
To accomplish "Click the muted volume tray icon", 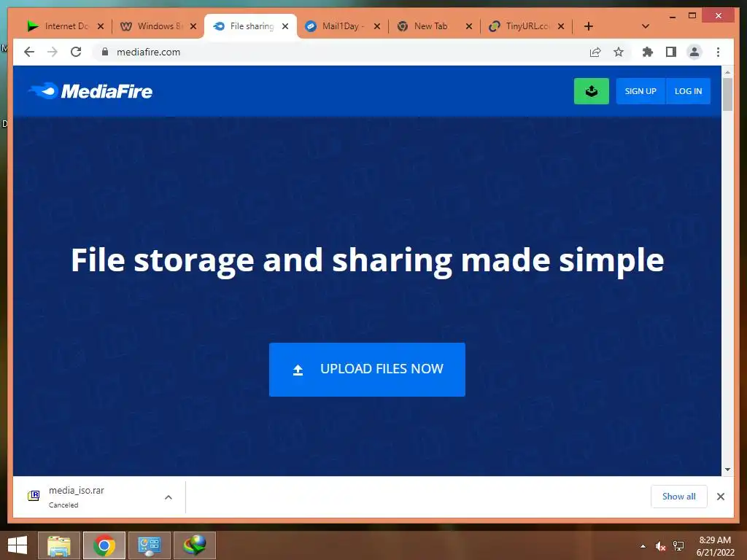I will [659, 546].
